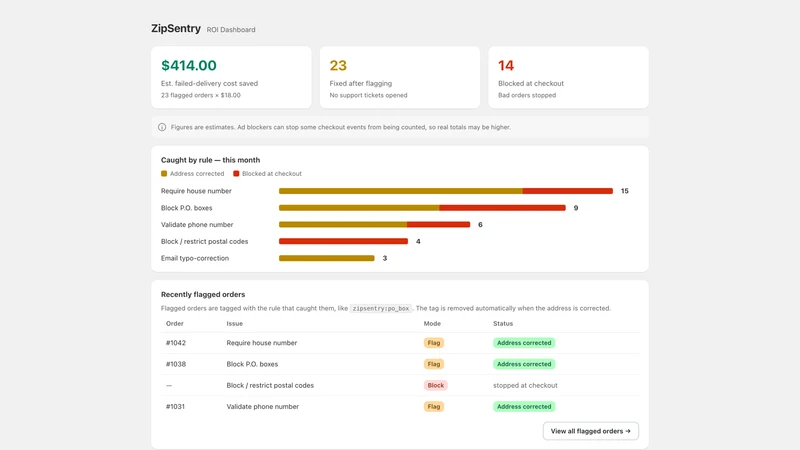The height and width of the screenshot is (450, 800).
Task: Click Address corrected status for #1038
Action: pyautogui.click(x=524, y=364)
